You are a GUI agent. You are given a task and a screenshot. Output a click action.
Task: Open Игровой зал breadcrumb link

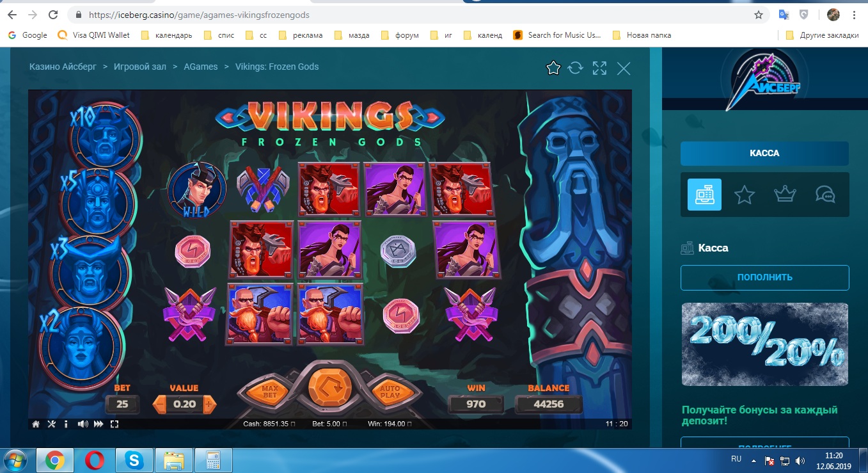(139, 67)
